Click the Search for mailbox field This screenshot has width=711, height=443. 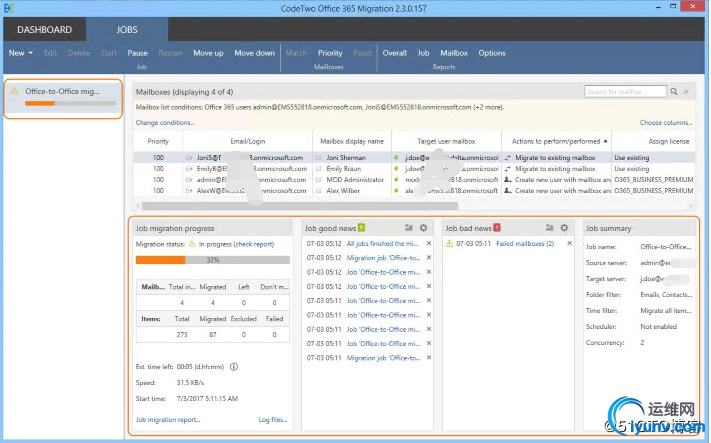click(x=625, y=92)
